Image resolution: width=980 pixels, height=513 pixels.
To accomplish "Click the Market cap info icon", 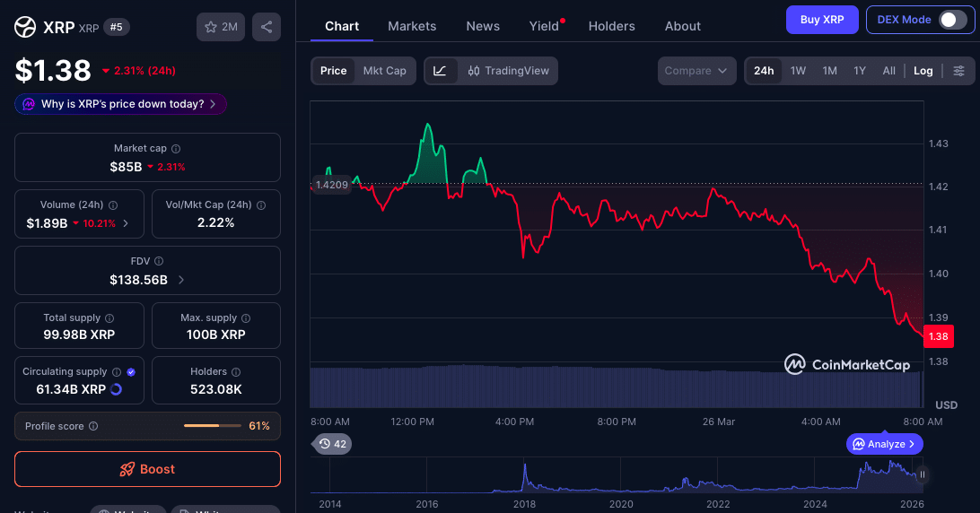I will tap(176, 149).
